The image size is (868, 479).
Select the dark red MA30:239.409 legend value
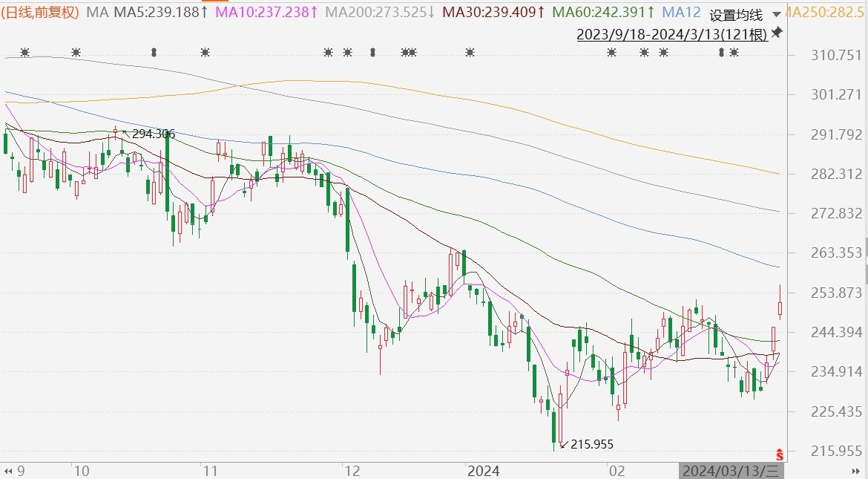pos(494,12)
